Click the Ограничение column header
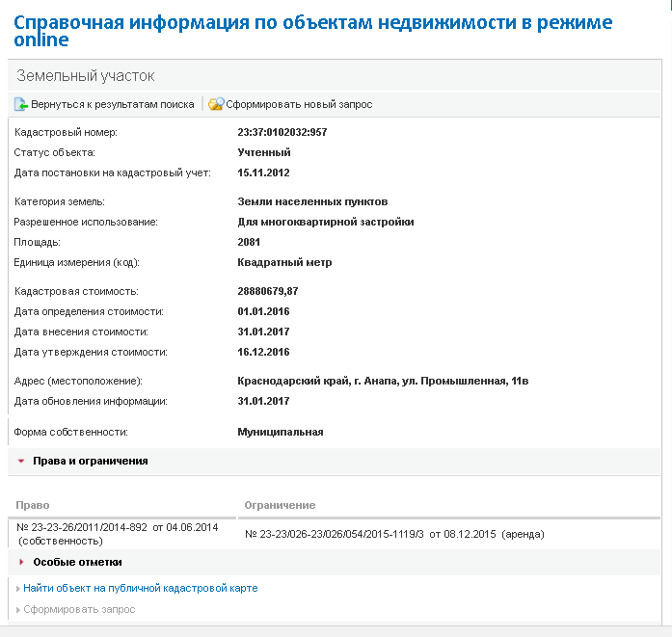672x637 pixels. coord(280,505)
